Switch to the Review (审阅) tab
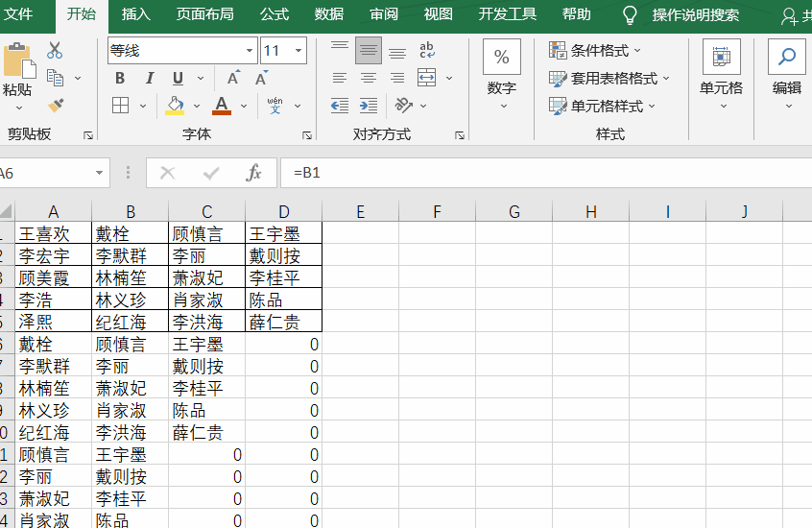The image size is (812, 528). pyautogui.click(x=384, y=14)
